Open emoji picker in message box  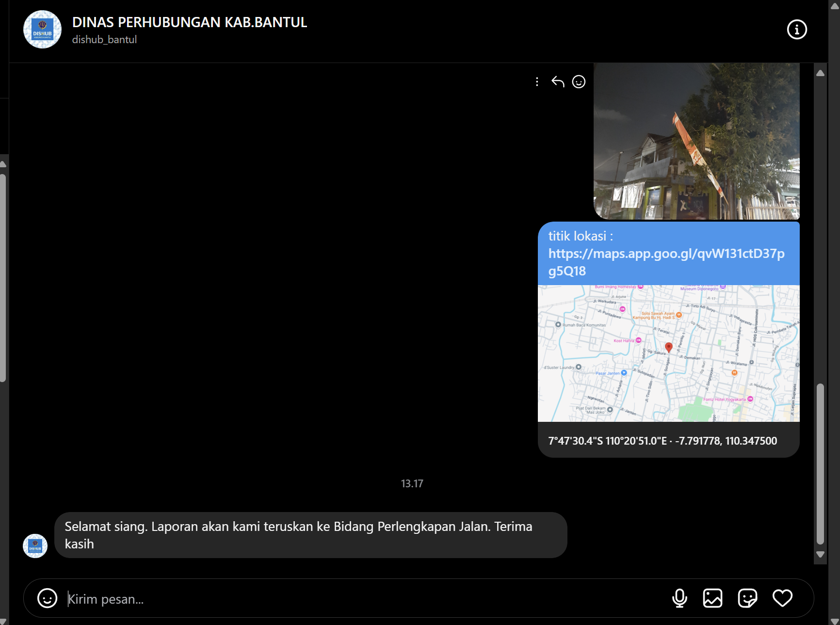tap(47, 598)
